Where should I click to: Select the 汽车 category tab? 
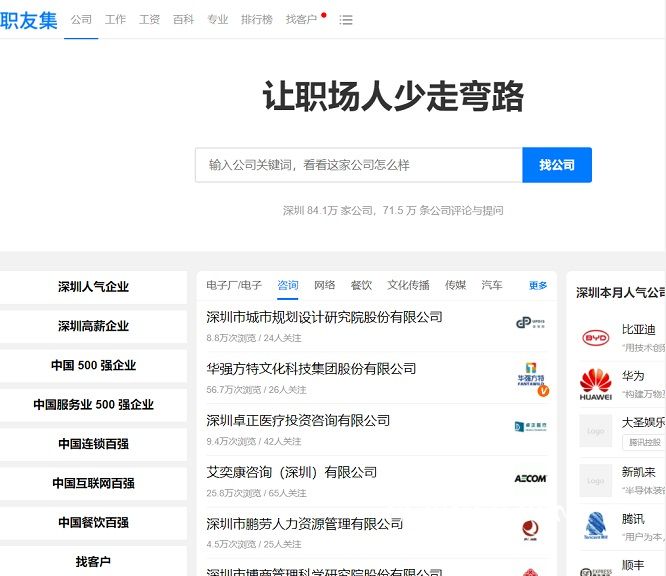tap(492, 285)
